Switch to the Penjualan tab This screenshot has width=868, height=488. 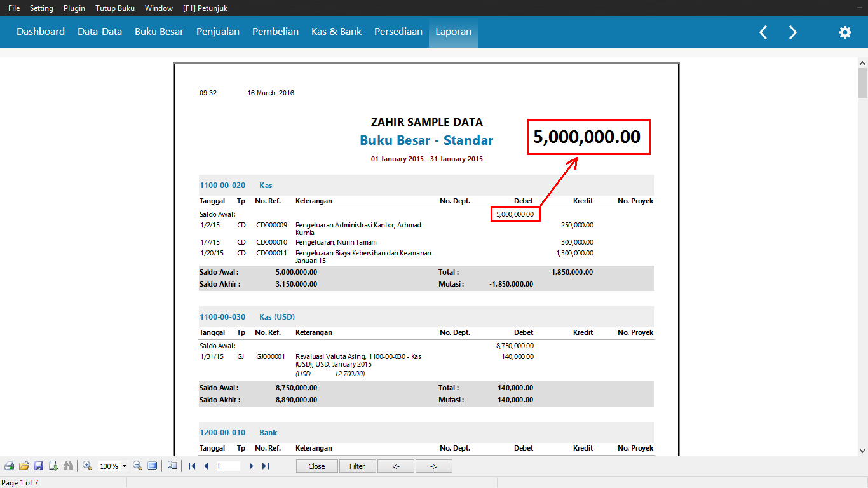click(218, 32)
